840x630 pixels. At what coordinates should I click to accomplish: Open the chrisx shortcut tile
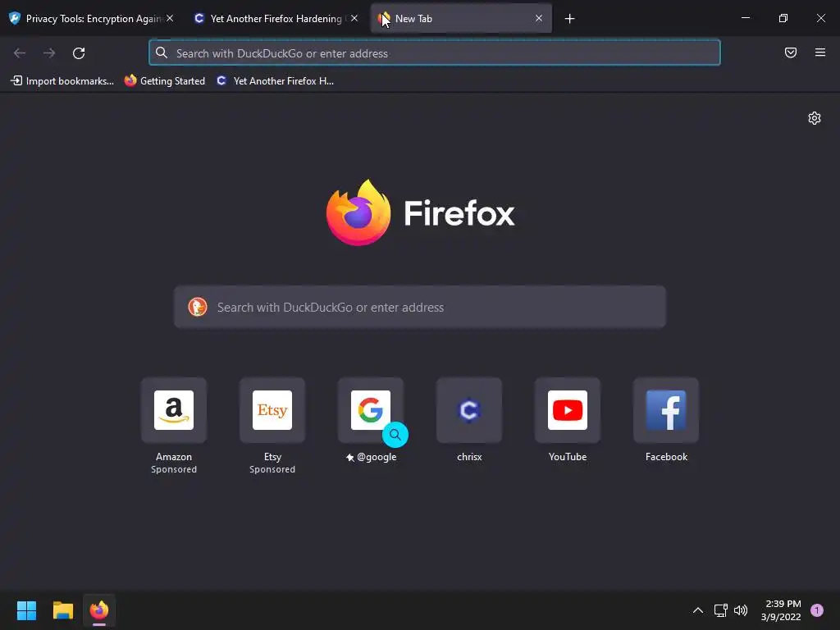pyautogui.click(x=469, y=410)
